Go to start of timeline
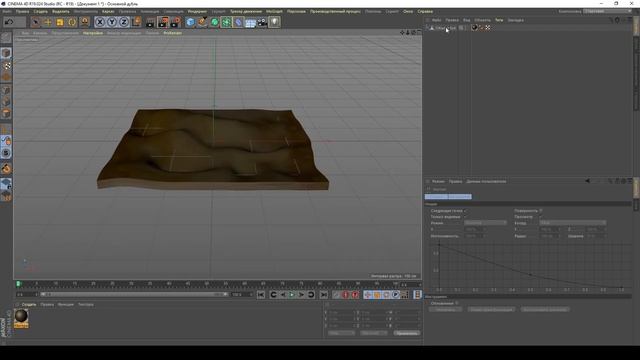The image size is (640, 360). (261, 295)
